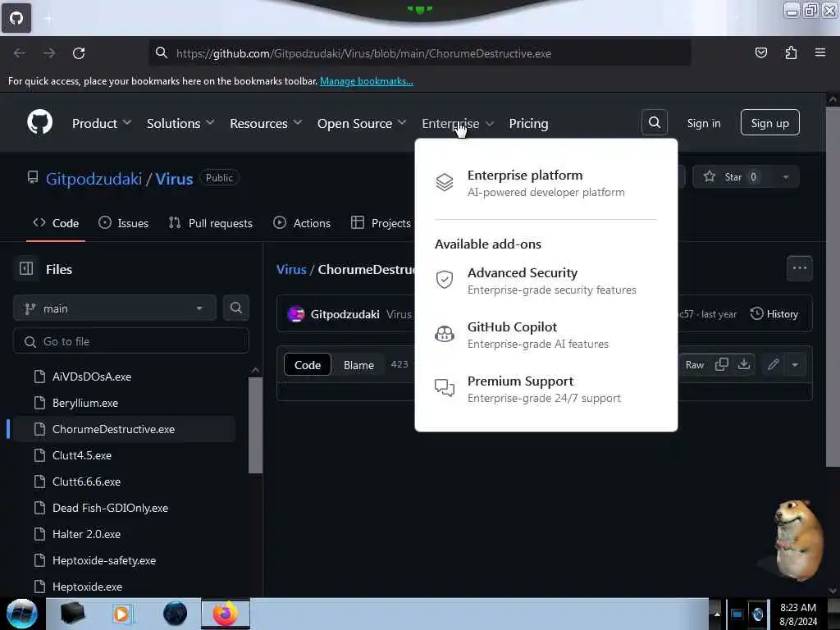Go back with the browser back arrow
Viewport: 840px width, 630px height.
20,53
